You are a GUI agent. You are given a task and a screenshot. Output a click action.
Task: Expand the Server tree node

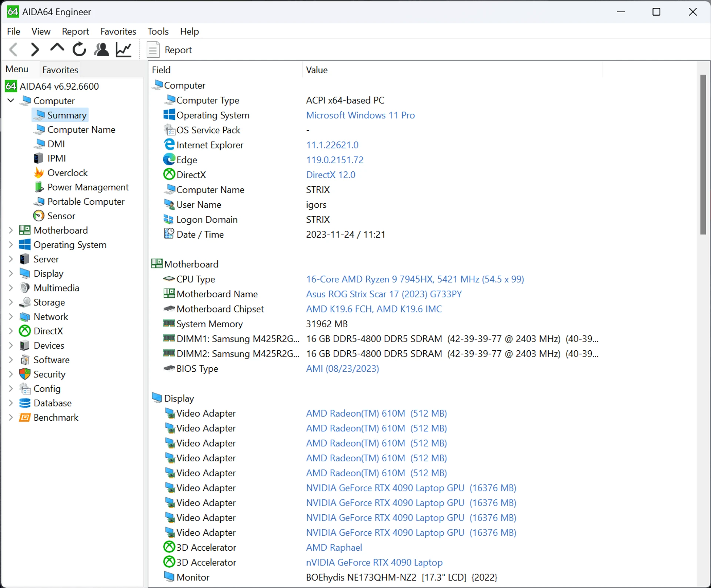tap(11, 259)
